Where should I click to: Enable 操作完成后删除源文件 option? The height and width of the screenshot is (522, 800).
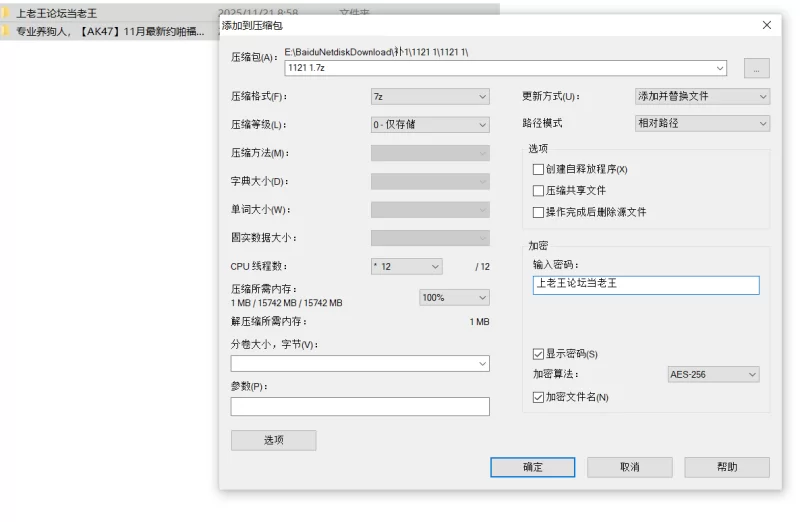pos(538,212)
